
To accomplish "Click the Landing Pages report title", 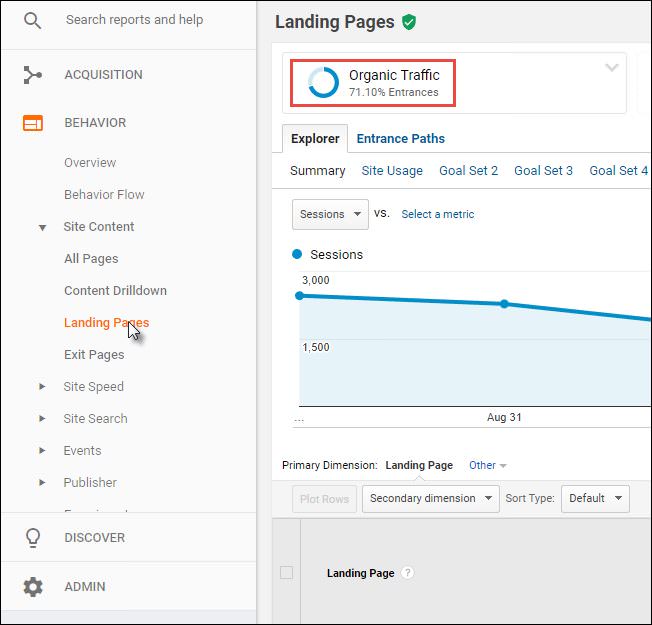I will tap(334, 22).
